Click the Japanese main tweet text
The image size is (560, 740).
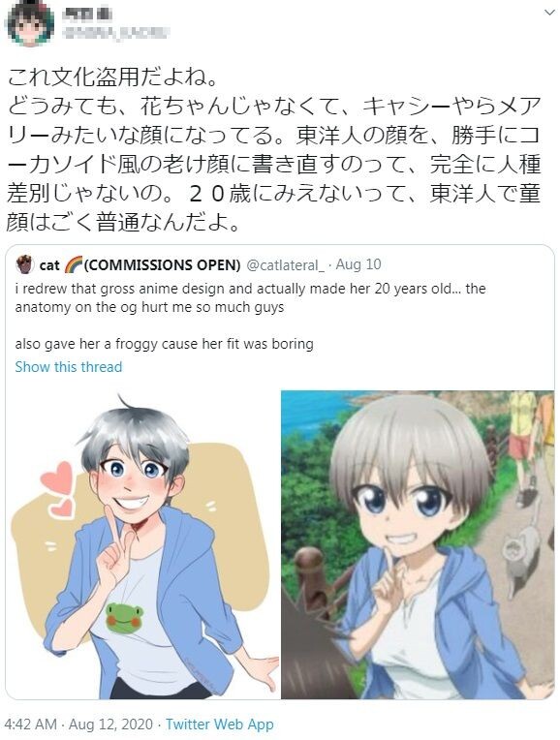(x=274, y=149)
